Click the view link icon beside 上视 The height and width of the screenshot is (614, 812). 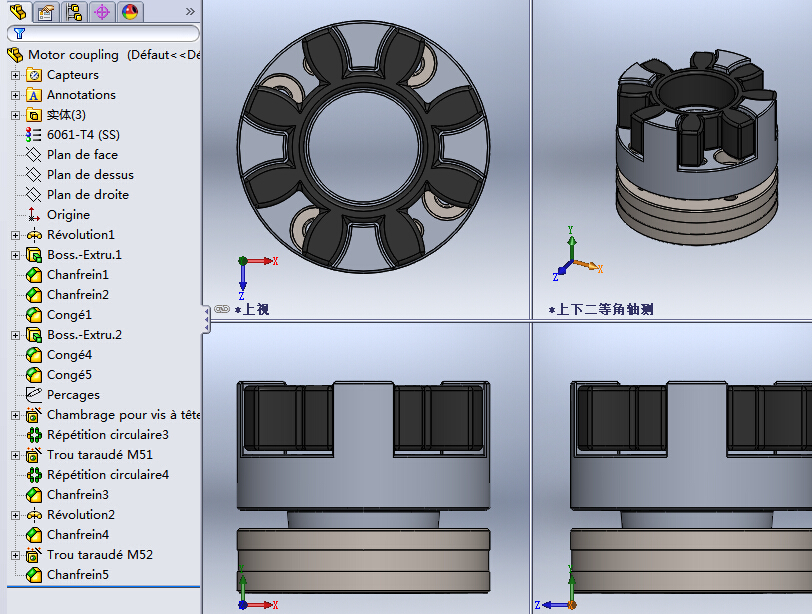[x=222, y=309]
